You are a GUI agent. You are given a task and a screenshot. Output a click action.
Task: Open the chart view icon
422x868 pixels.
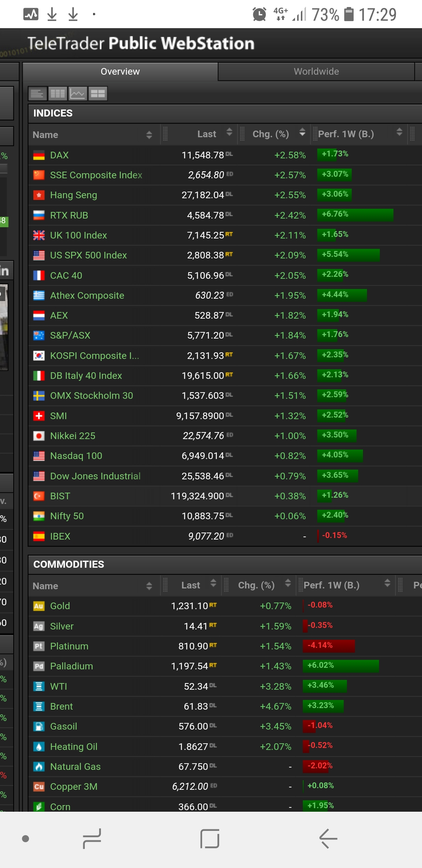(77, 94)
